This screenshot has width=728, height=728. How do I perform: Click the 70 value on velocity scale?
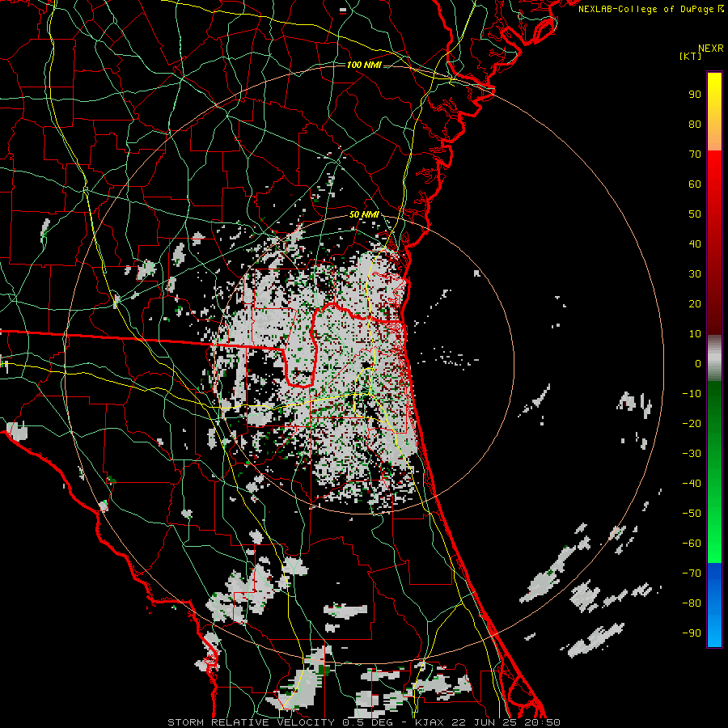pos(695,154)
